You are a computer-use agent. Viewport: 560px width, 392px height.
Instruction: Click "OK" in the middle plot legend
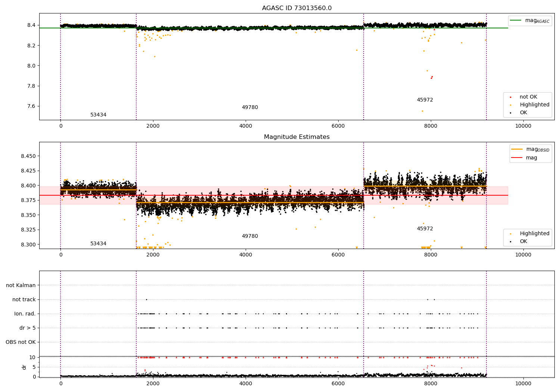(523, 242)
